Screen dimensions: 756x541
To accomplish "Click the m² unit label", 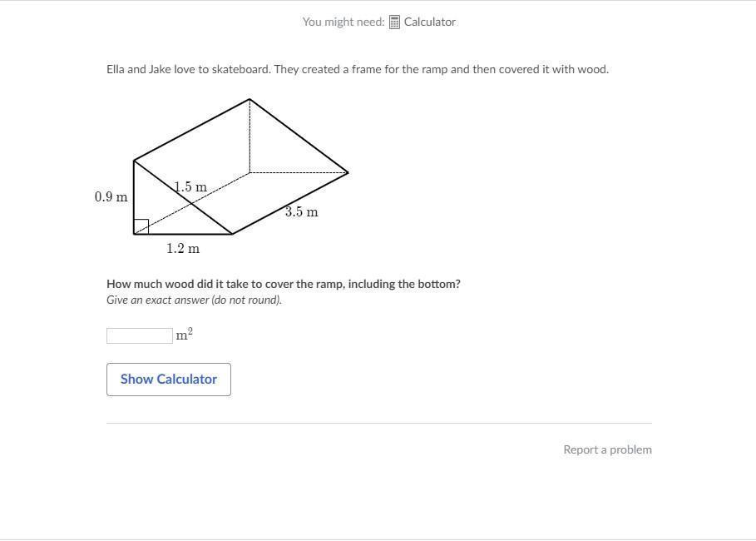I will [184, 335].
